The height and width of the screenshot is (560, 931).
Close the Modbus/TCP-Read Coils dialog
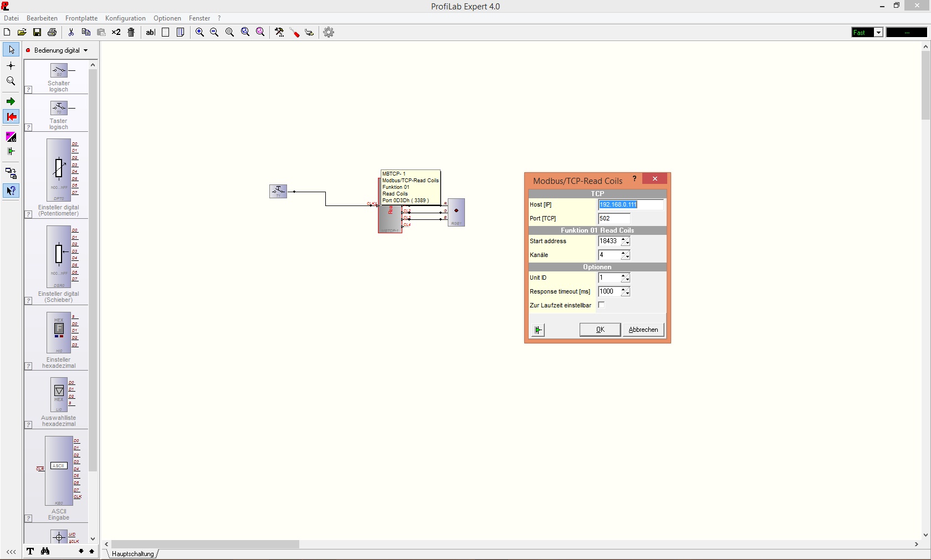point(655,178)
